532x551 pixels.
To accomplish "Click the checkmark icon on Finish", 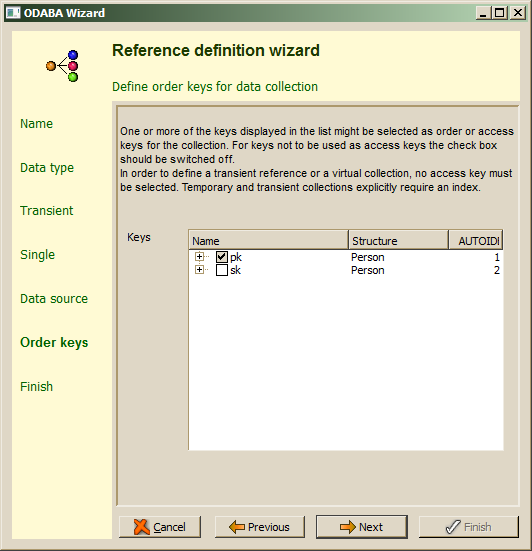I will (453, 527).
